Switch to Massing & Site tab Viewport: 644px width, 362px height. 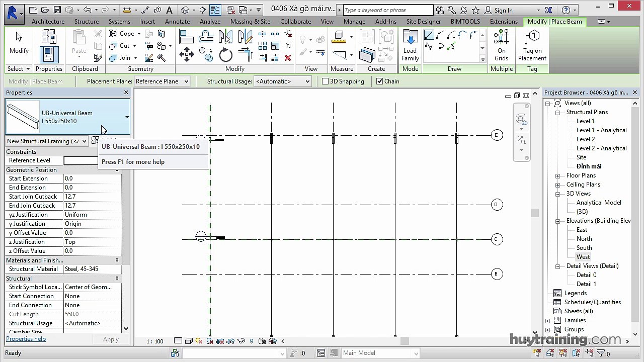coord(250,22)
